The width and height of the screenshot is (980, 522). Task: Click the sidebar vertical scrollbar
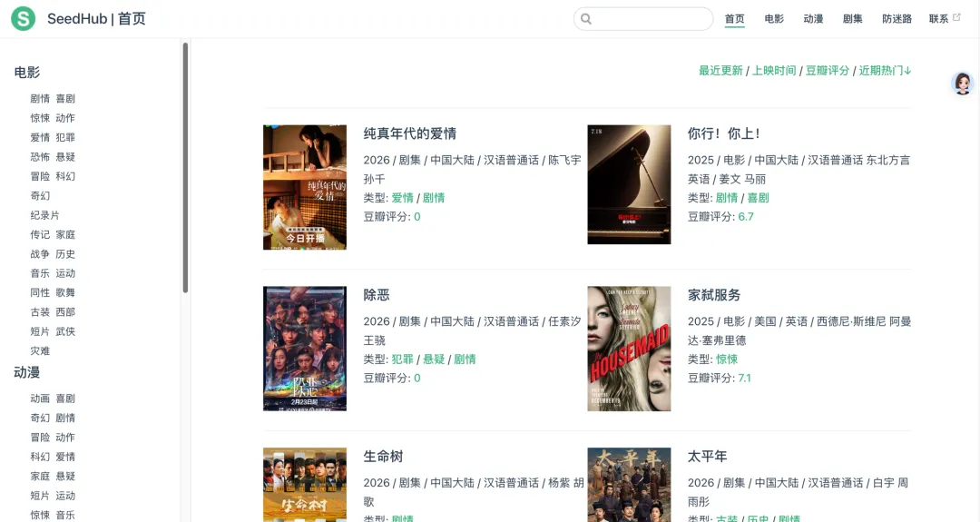pos(185,168)
